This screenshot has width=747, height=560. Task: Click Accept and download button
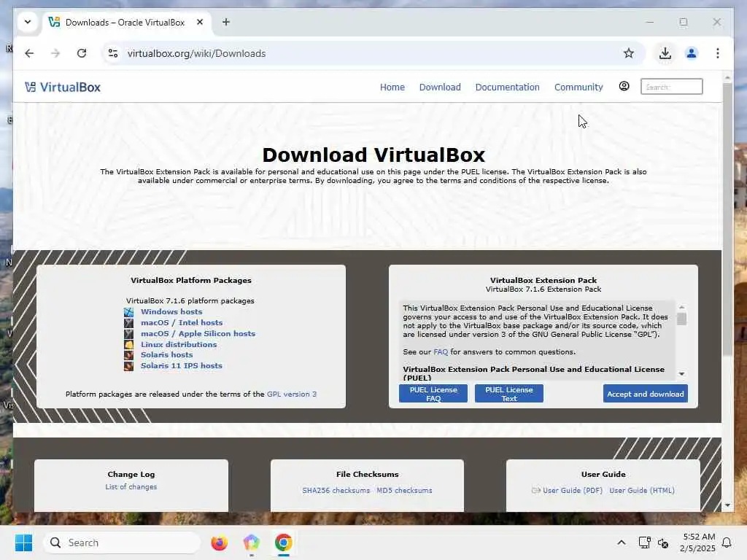(645, 394)
